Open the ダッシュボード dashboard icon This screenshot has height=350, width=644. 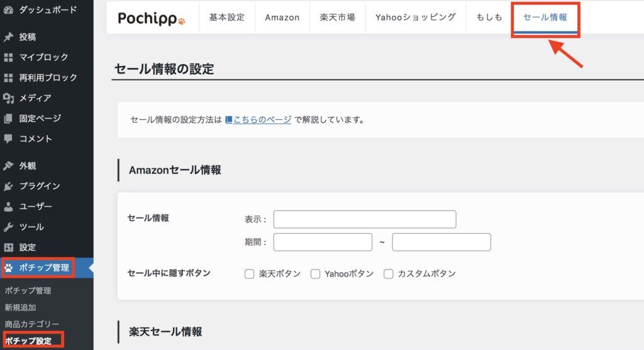point(8,10)
